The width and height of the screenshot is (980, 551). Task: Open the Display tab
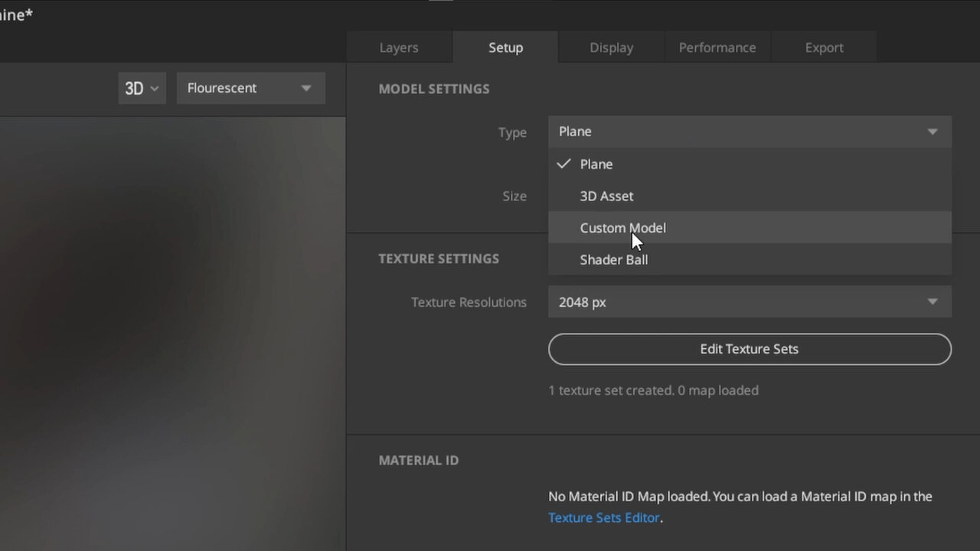pos(610,47)
